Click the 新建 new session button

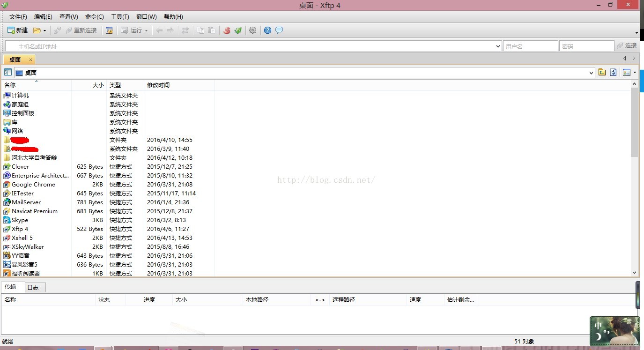(18, 30)
